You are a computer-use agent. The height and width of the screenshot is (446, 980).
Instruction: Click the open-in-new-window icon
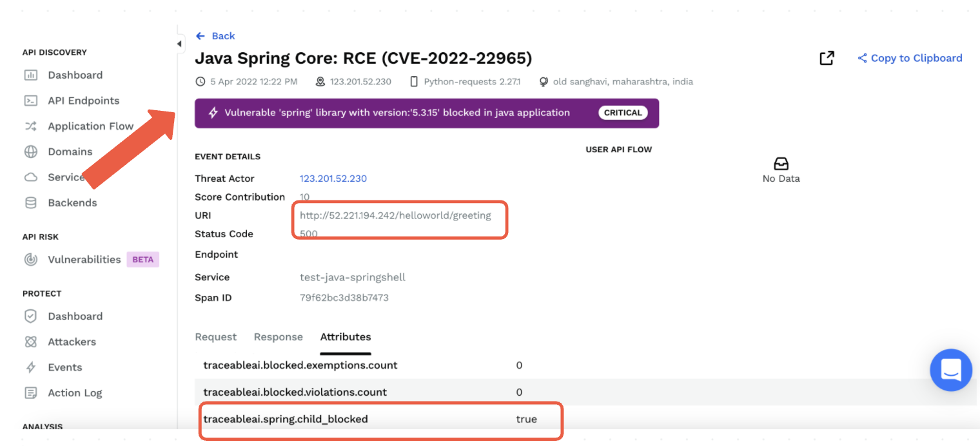827,58
